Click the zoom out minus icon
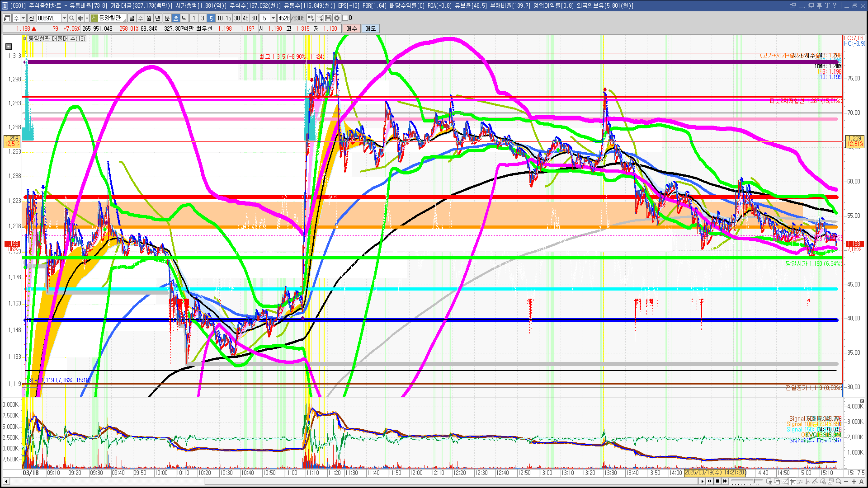This screenshot has width=868, height=488. [x=846, y=482]
